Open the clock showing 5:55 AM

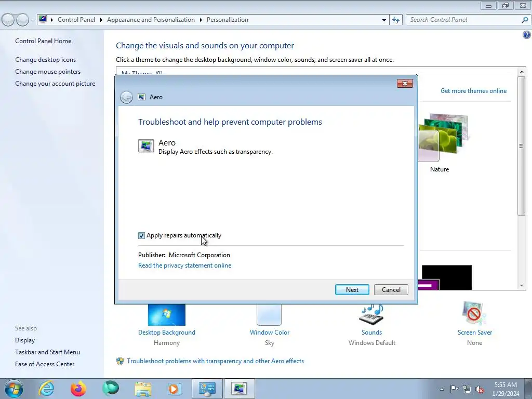(x=506, y=389)
